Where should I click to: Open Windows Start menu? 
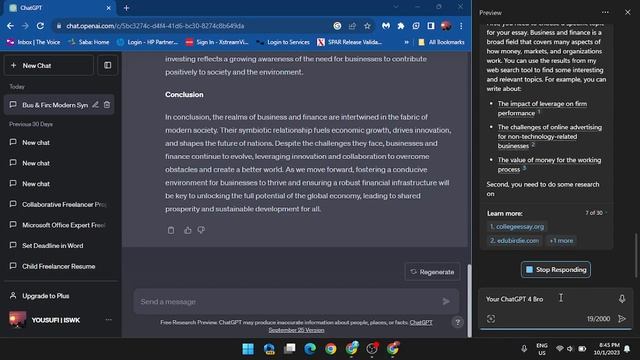pyautogui.click(x=248, y=349)
